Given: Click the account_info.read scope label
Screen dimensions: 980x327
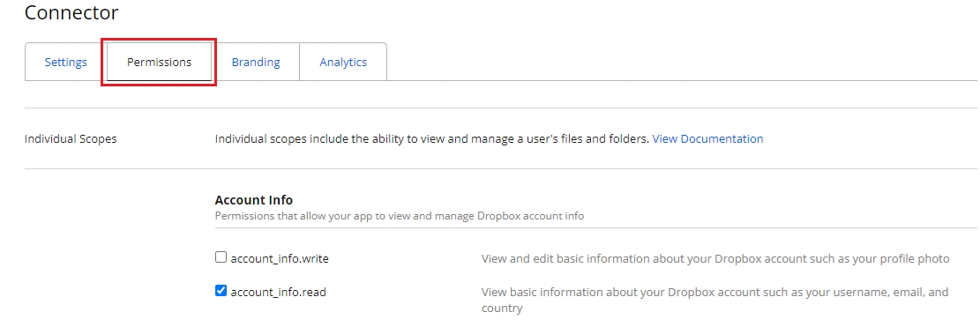Looking at the screenshot, I should pos(278,292).
